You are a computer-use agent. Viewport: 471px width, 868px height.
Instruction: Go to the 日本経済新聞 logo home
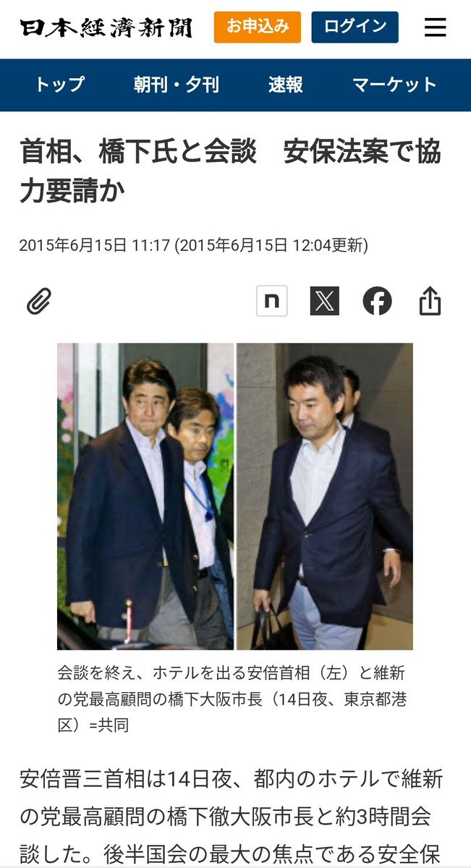point(106,27)
